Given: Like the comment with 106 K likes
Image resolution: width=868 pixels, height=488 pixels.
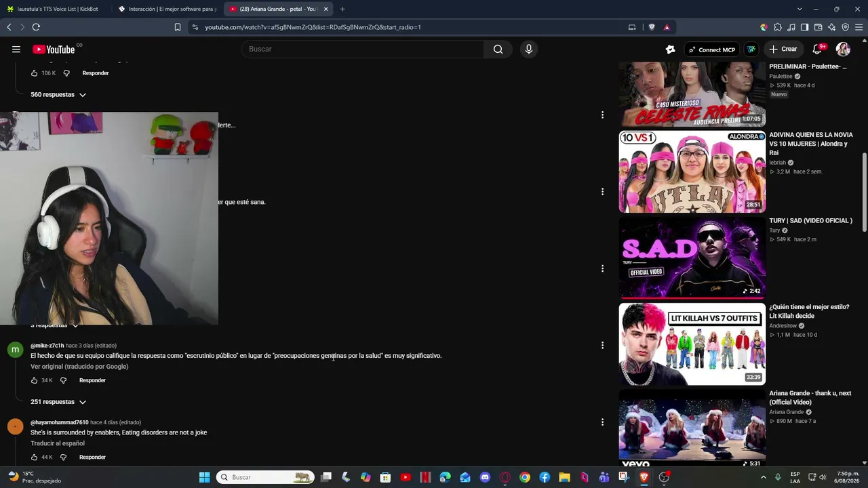Looking at the screenshot, I should (35, 73).
